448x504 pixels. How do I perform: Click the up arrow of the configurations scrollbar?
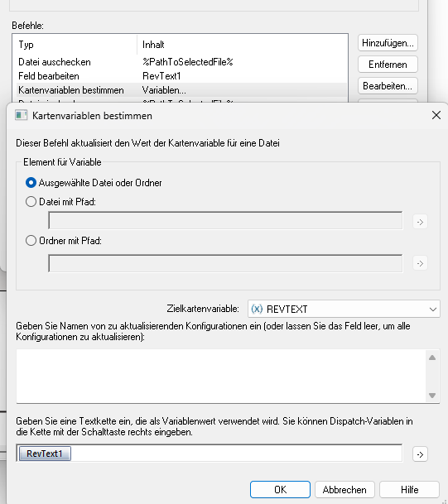432,358
